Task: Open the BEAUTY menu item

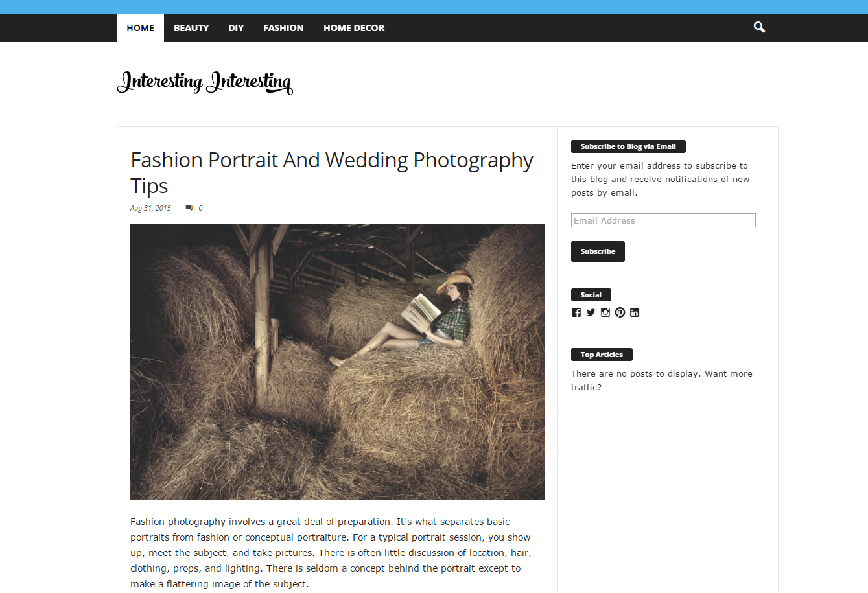Action: click(191, 28)
